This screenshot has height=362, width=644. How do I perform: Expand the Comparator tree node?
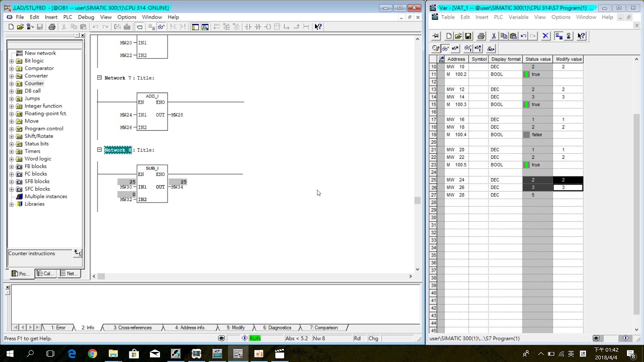(12, 68)
